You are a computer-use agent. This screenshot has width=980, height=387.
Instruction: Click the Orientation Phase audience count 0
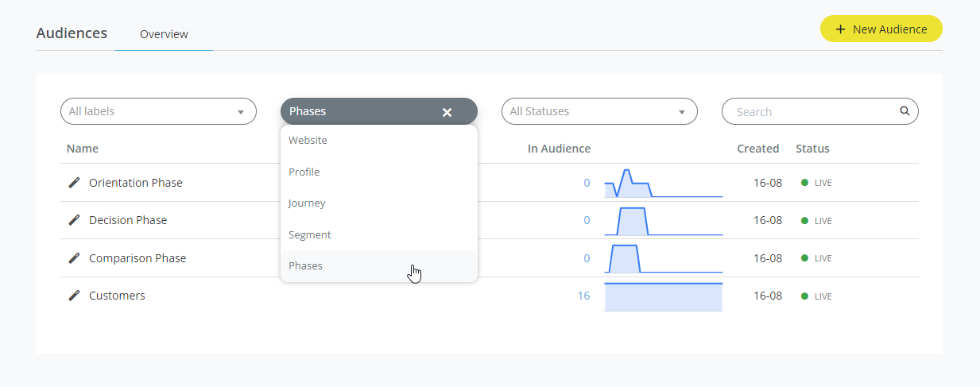(x=587, y=183)
